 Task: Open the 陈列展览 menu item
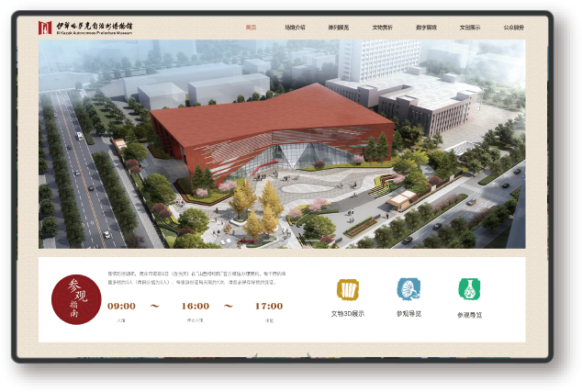coord(339,28)
